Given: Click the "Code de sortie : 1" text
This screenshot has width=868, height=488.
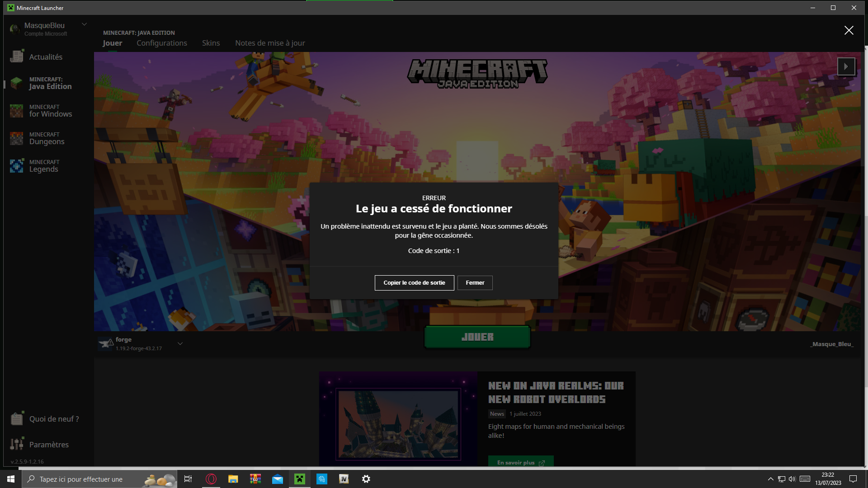Looking at the screenshot, I should pyautogui.click(x=434, y=251).
